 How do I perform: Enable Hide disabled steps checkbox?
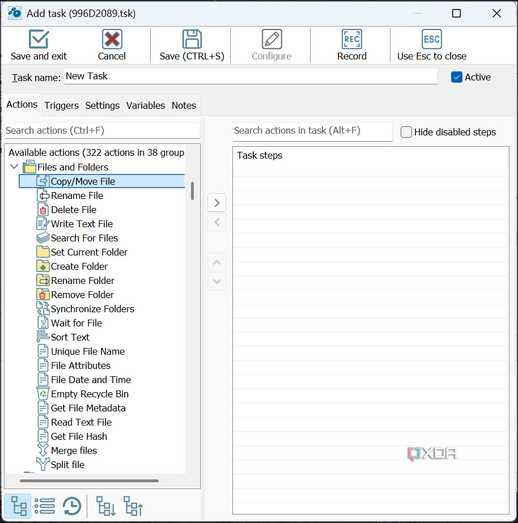(406, 132)
